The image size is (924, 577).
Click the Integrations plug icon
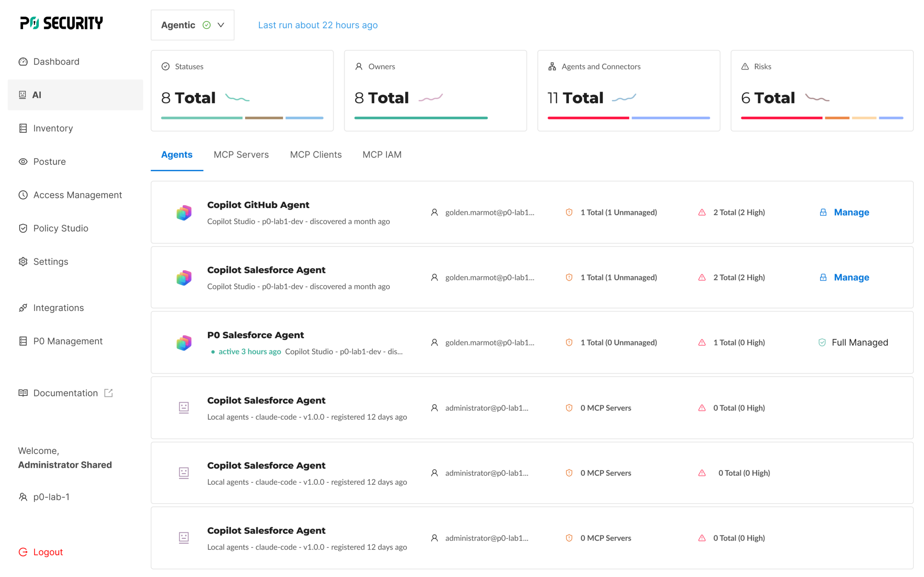click(23, 308)
